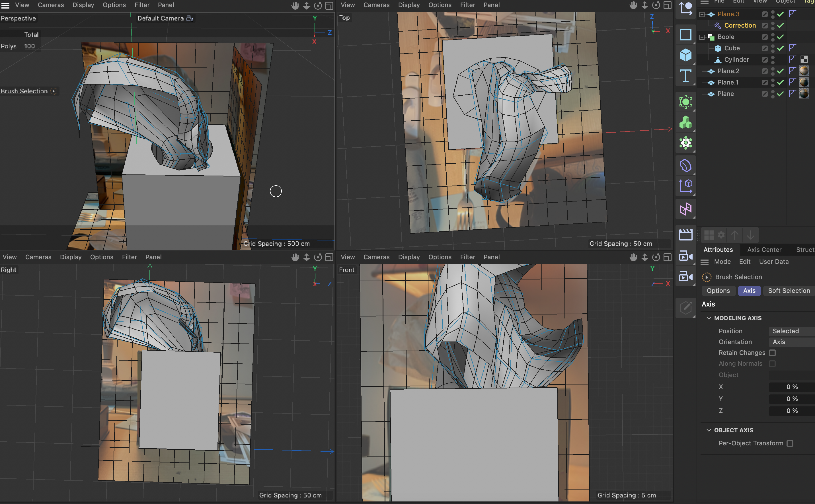Click the generators icon in the right toolbar

click(686, 123)
